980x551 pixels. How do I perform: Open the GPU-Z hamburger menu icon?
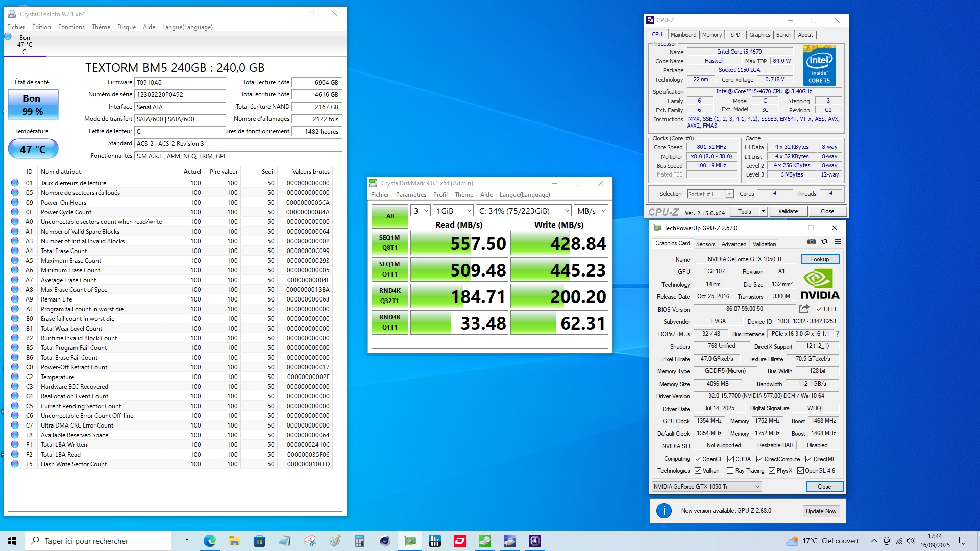[x=838, y=242]
